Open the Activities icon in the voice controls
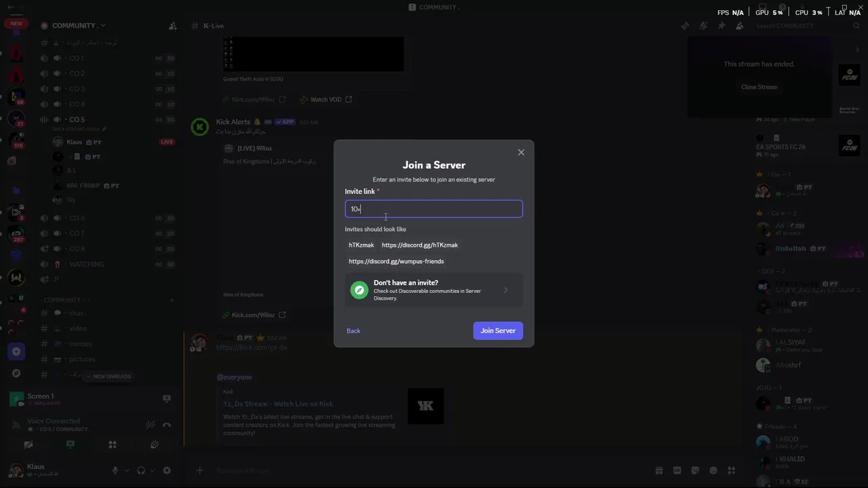Image resolution: width=868 pixels, height=488 pixels. click(113, 445)
